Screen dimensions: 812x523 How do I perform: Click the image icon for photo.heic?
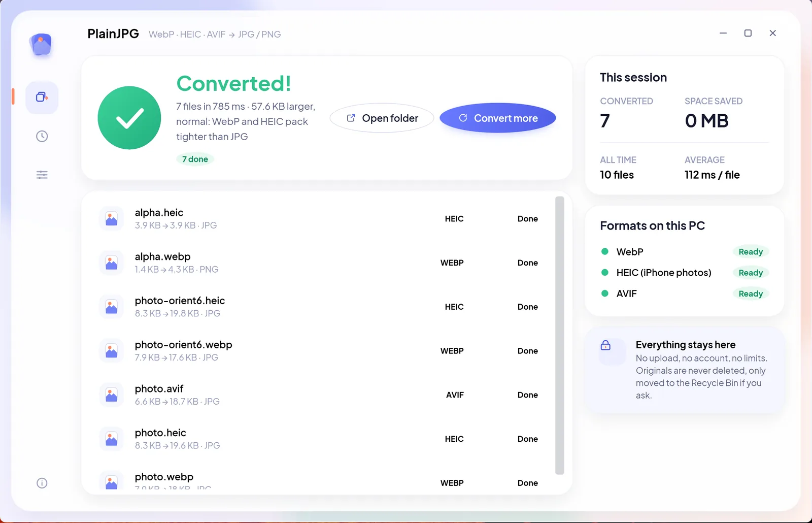(112, 439)
